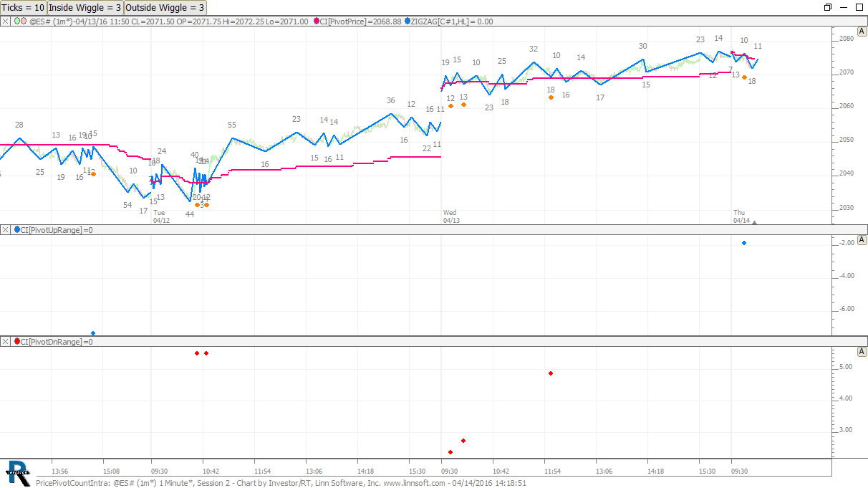Click the 5.00 scale label in PivotDnRange pane
868x488 pixels.
pos(846,366)
